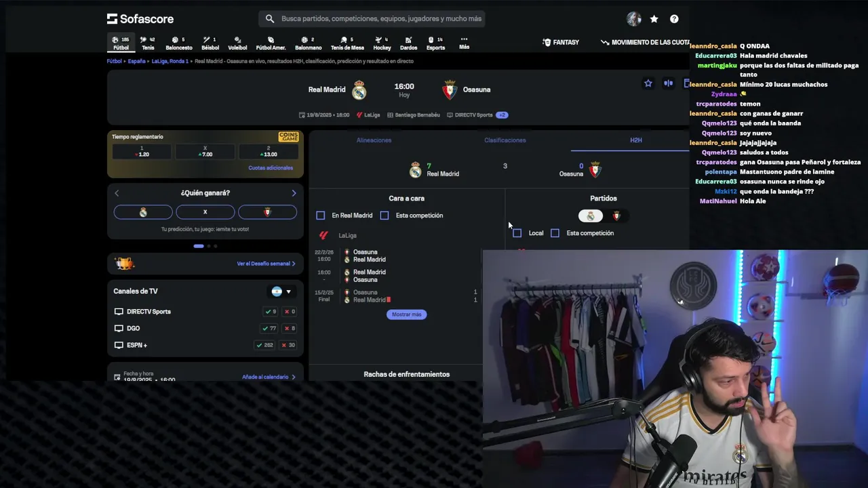Open Ver el Desafío semanal link
The width and height of the screenshot is (868, 488).
[x=266, y=264]
